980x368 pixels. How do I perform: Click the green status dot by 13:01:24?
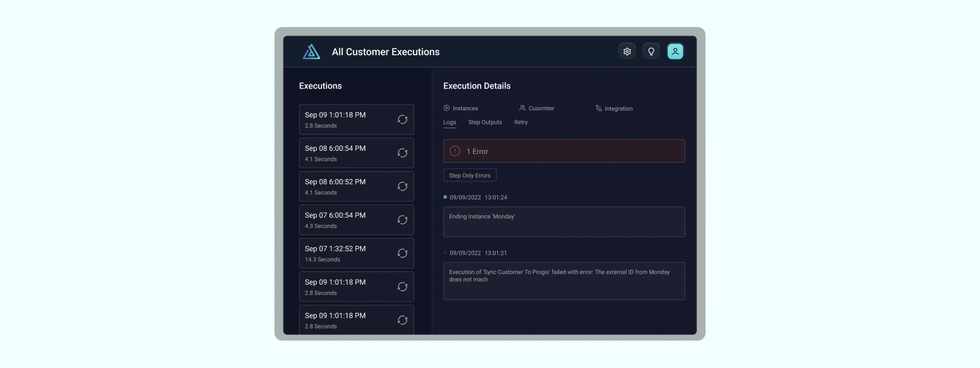click(x=445, y=197)
